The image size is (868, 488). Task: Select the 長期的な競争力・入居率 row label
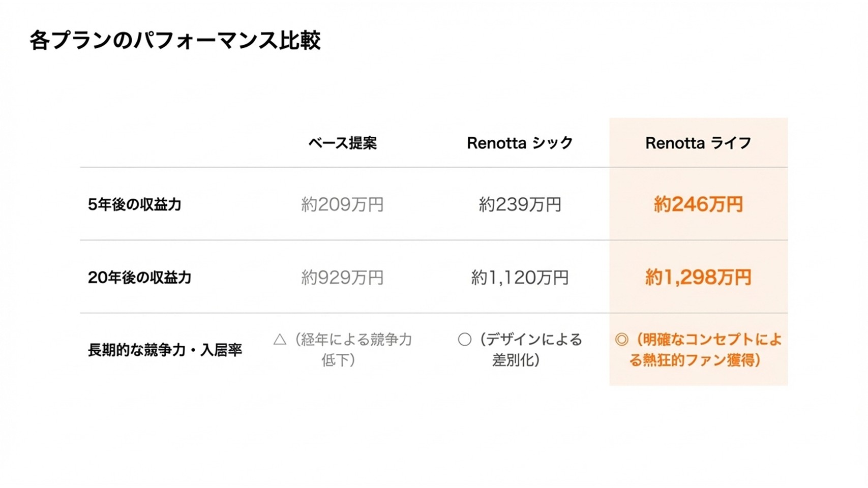[x=165, y=350]
